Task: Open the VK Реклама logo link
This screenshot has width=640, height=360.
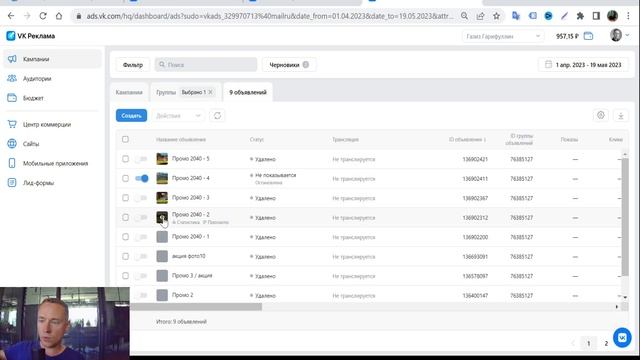Action: coord(31,36)
